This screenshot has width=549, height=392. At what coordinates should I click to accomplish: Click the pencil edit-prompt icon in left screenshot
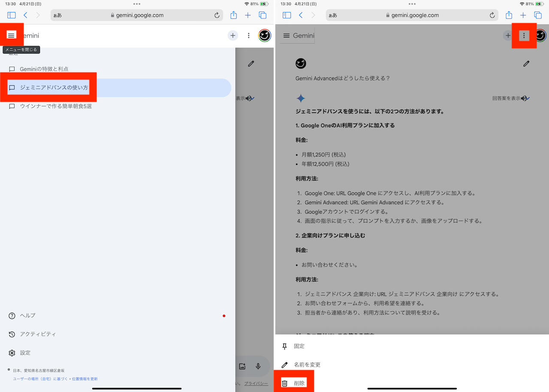pyautogui.click(x=251, y=63)
